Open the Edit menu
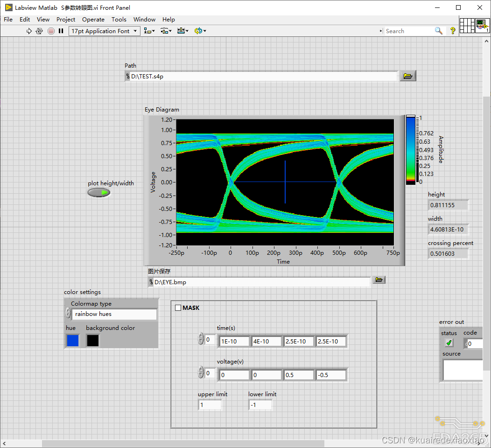491x448 pixels. 25,20
